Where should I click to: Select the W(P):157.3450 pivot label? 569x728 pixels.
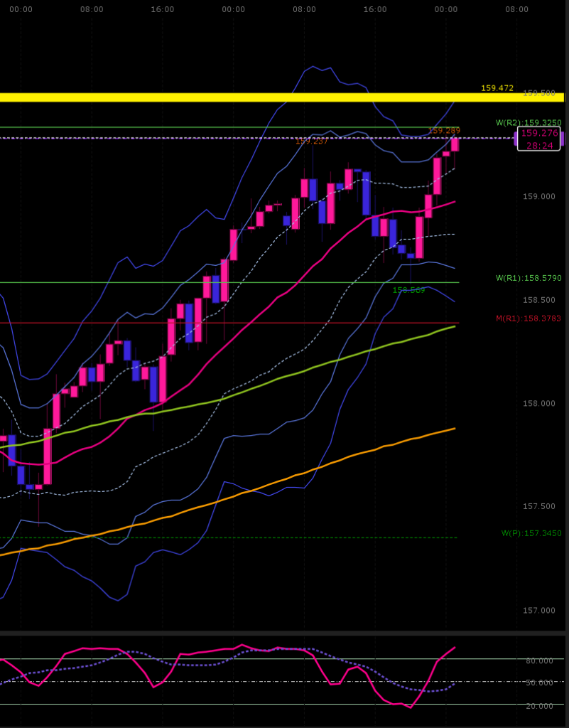pos(531,533)
